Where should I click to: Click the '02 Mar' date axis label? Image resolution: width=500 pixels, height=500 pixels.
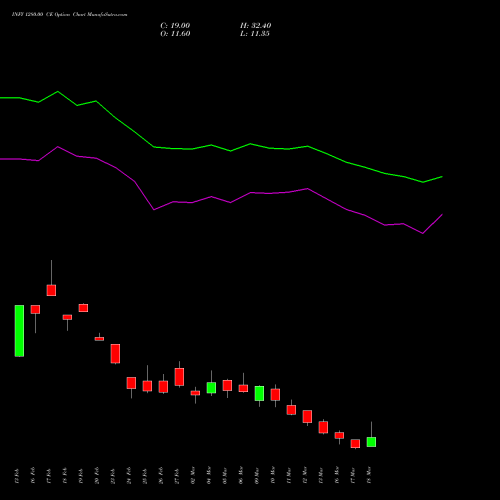(193, 476)
